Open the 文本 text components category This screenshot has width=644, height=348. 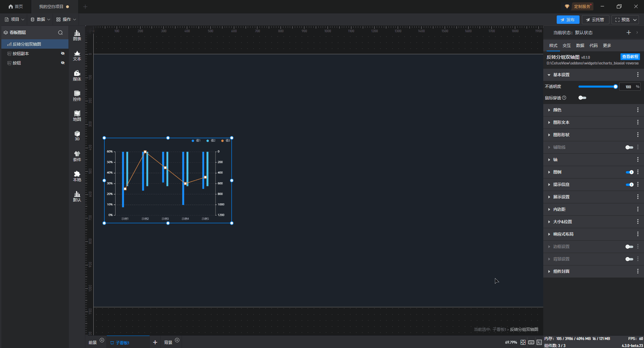click(x=77, y=55)
